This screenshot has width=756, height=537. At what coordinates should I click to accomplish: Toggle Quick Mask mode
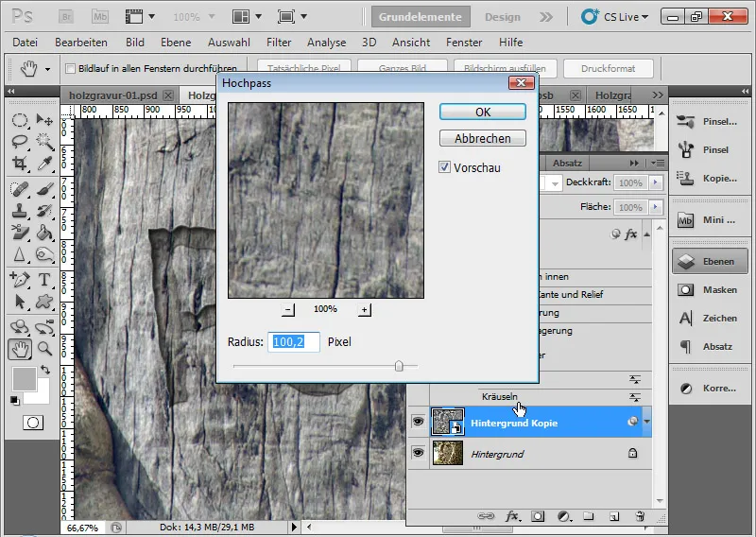tap(33, 423)
